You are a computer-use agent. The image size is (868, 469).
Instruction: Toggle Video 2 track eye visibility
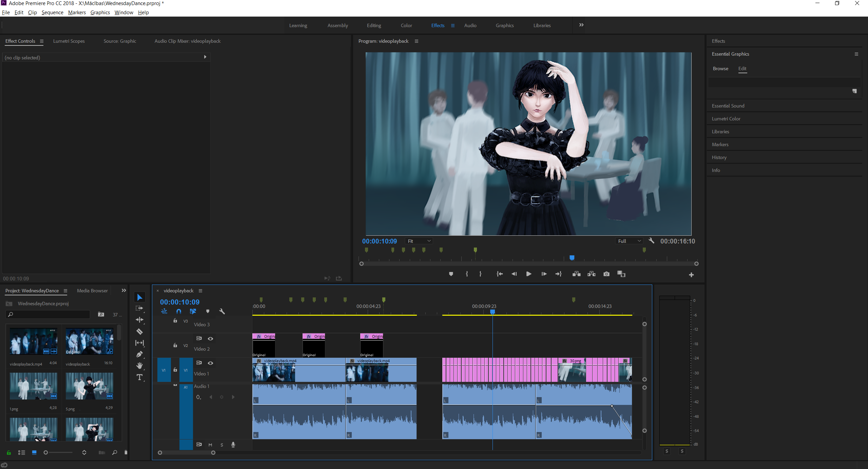(x=210, y=338)
